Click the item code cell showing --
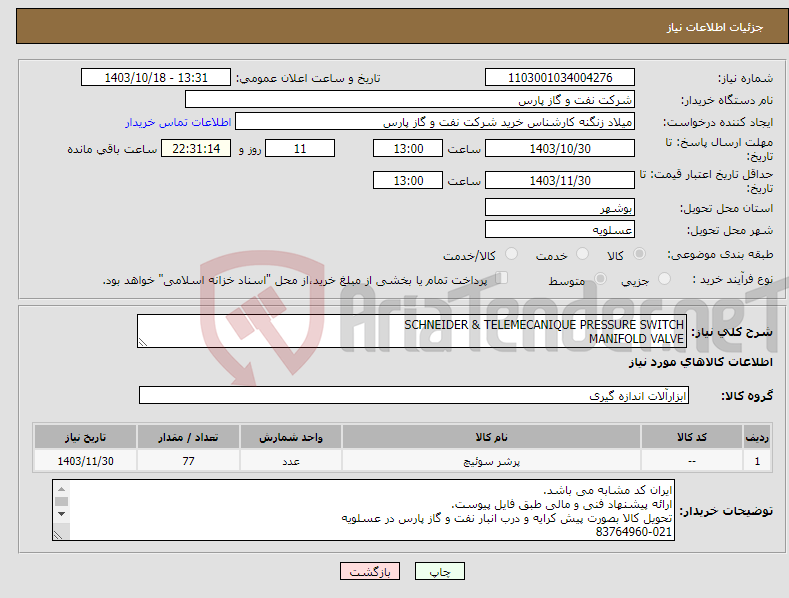Viewport: 789px width, 598px height. tap(692, 461)
